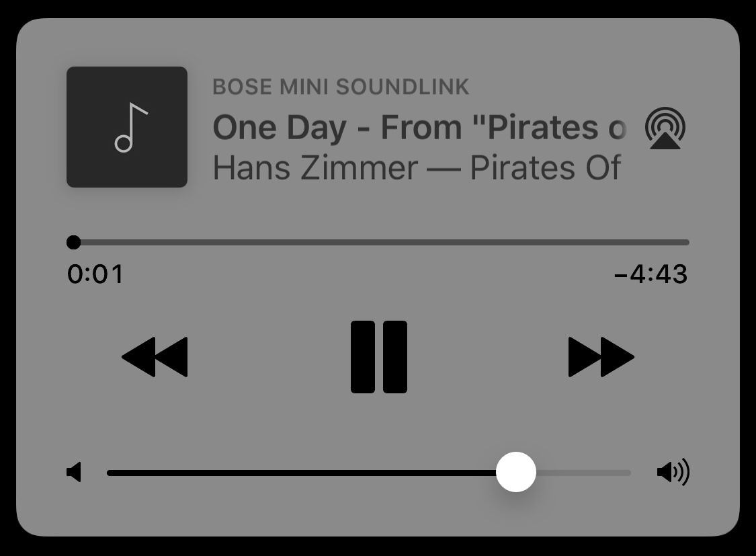Click the unfilled end of volume track

coord(583,473)
